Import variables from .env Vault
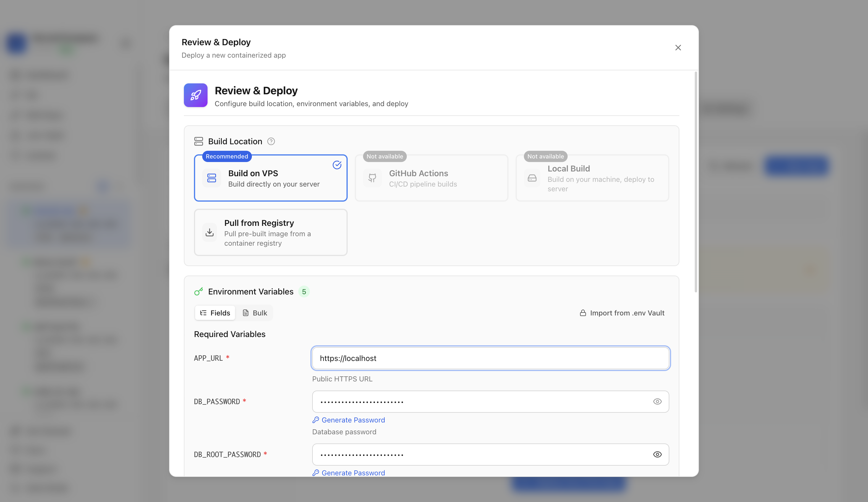 pos(622,313)
